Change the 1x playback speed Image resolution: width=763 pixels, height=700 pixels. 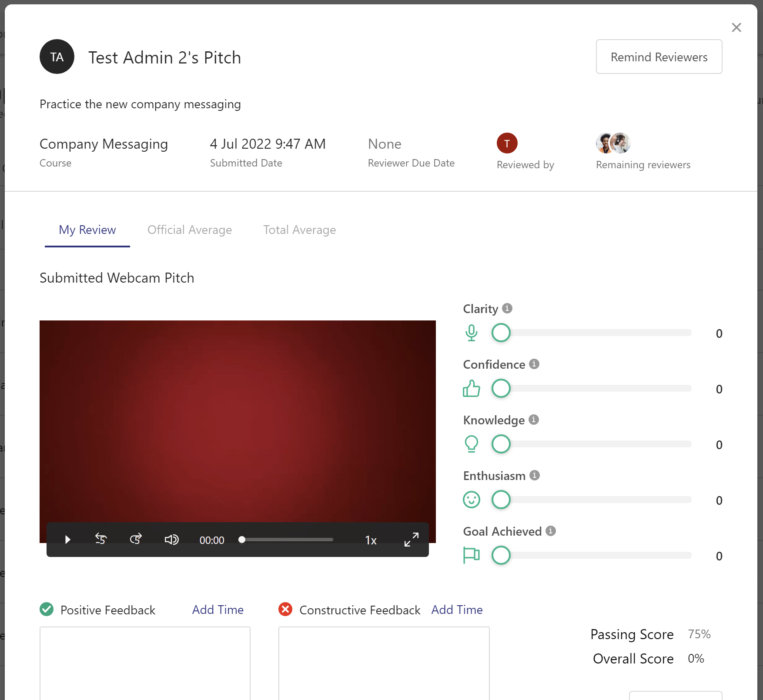371,540
